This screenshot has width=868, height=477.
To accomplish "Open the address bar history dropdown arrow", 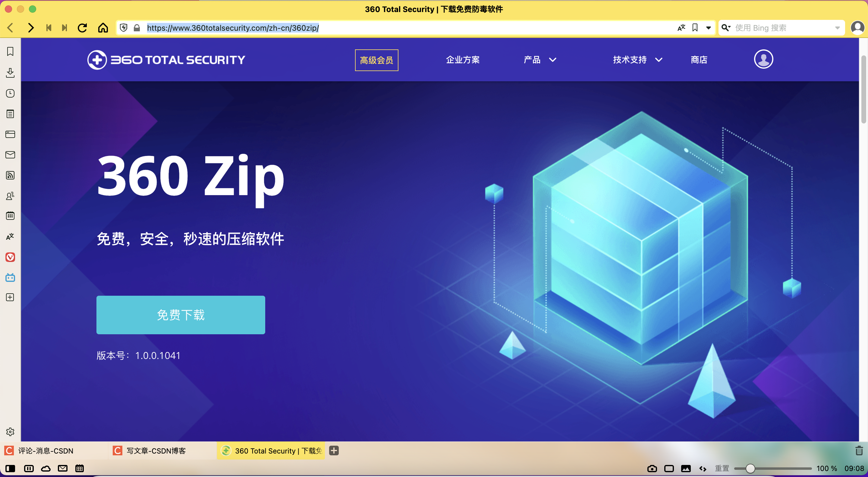I will click(708, 28).
